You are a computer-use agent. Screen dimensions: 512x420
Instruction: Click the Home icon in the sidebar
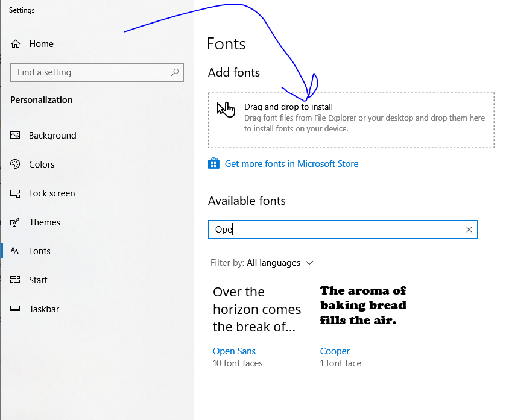tap(16, 44)
